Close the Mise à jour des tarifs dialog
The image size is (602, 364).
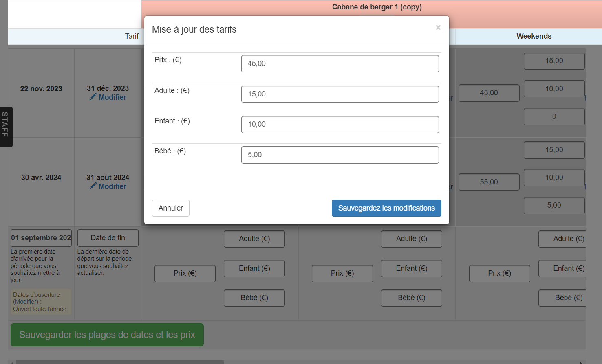pos(438,28)
